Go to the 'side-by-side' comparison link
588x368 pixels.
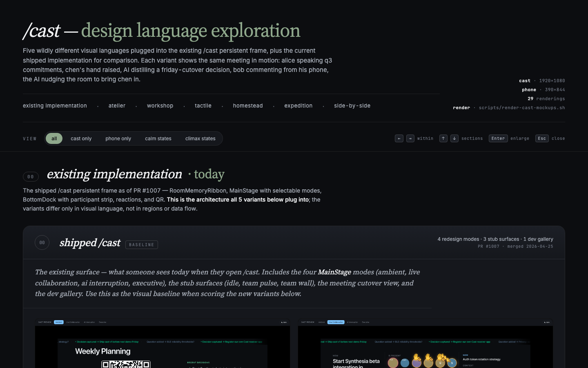coord(352,105)
